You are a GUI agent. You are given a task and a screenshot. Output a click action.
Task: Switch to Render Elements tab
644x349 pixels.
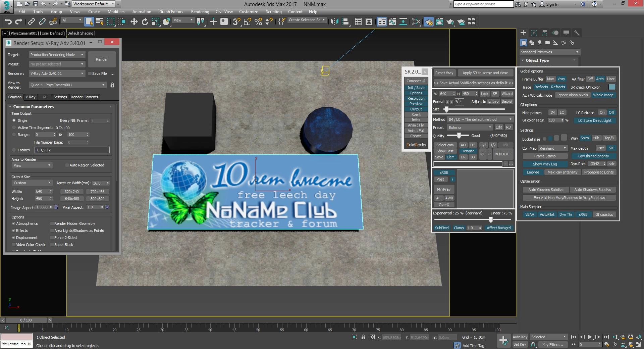pos(85,97)
